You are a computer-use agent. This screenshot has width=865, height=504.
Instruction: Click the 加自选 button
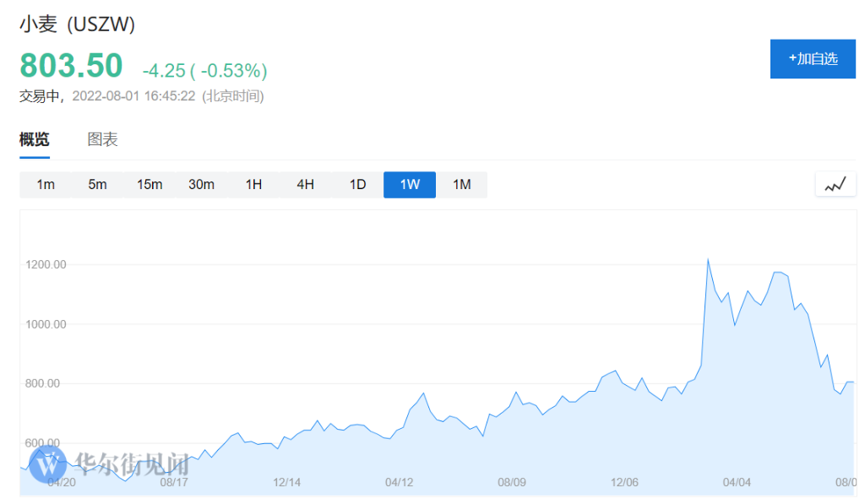(813, 59)
